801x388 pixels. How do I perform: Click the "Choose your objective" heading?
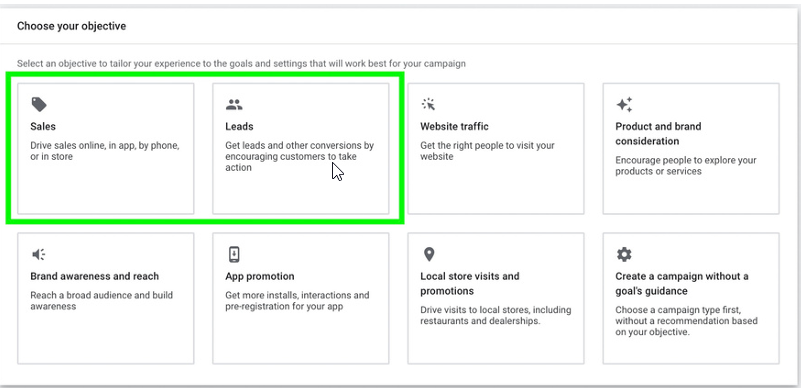[x=72, y=26]
